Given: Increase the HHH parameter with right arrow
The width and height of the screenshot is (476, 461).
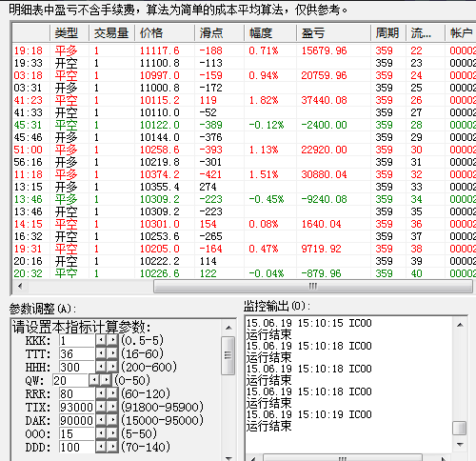Looking at the screenshot, I should point(112,367).
